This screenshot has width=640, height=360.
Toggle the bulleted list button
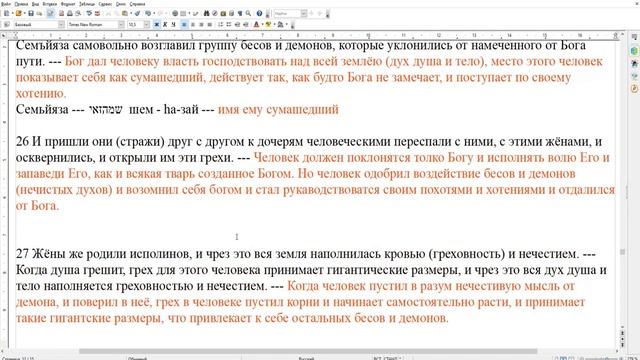[229, 24]
